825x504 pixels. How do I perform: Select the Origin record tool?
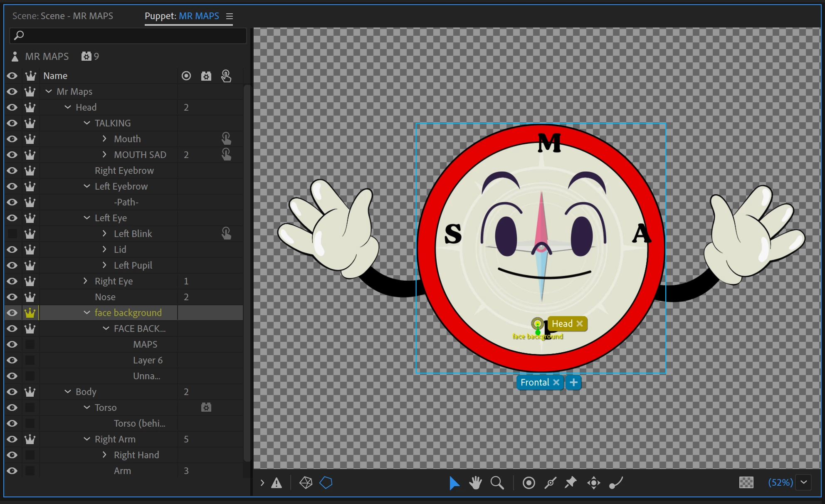[x=529, y=483]
